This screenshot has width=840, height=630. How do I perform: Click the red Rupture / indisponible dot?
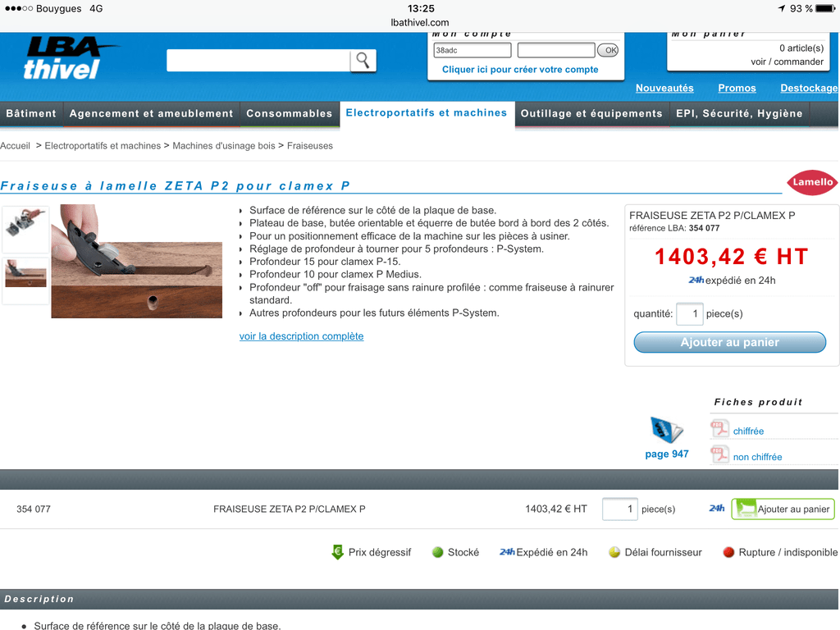728,552
